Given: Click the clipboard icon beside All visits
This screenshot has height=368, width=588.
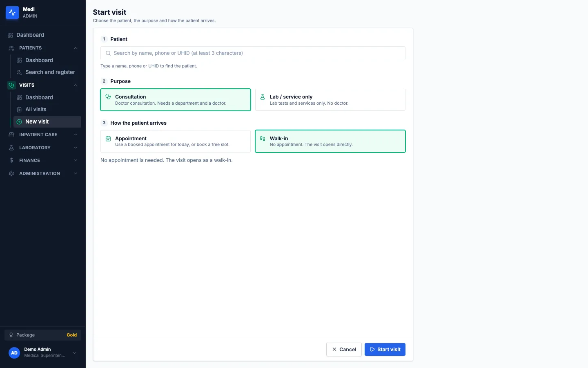Looking at the screenshot, I should [19, 110].
